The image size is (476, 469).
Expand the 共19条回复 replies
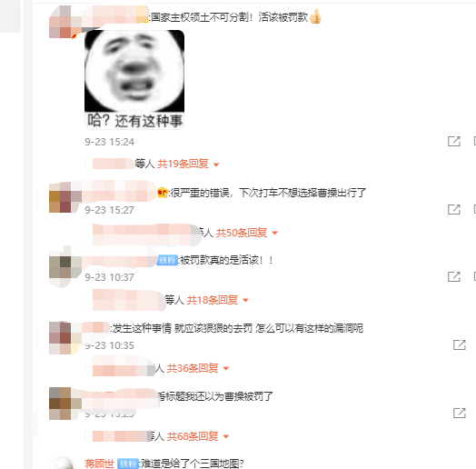188,164
